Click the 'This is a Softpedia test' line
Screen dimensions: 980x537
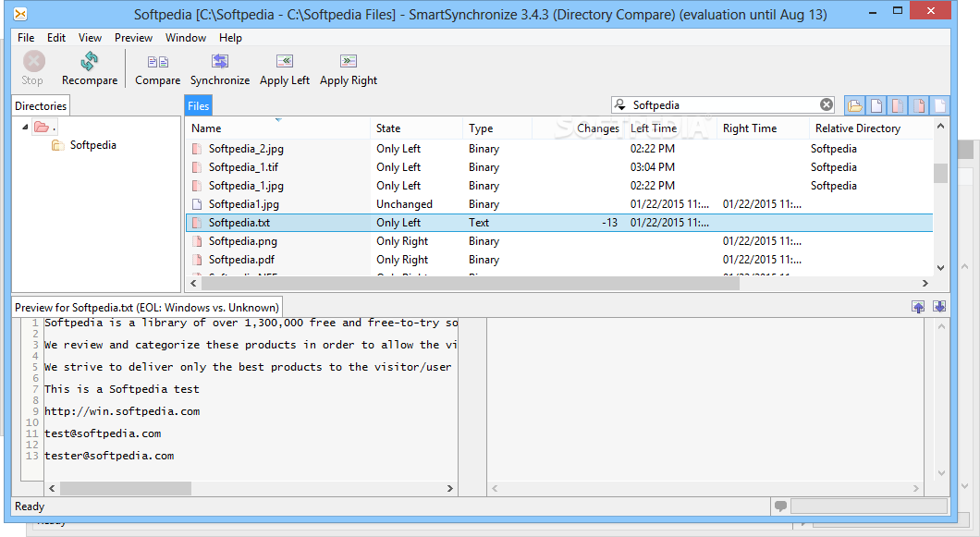click(122, 389)
